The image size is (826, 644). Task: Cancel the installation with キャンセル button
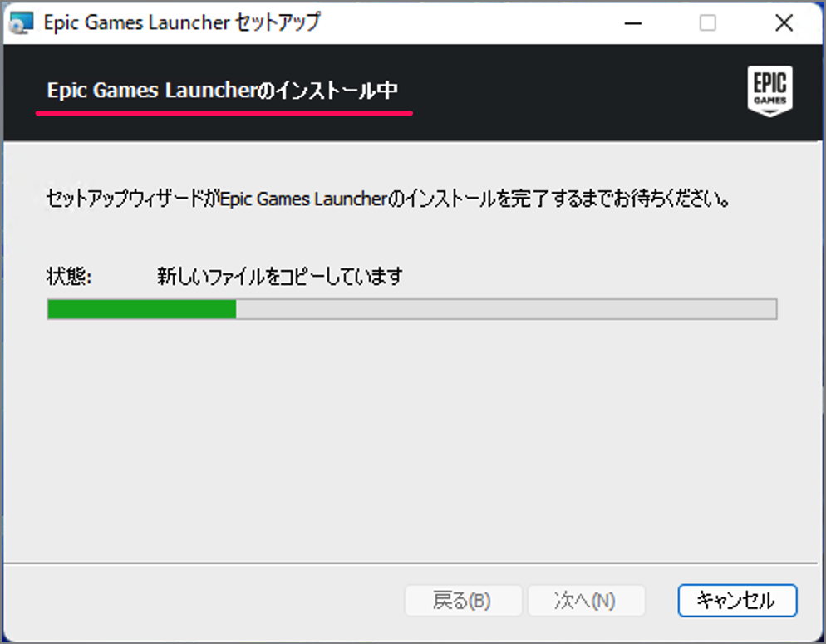737,600
